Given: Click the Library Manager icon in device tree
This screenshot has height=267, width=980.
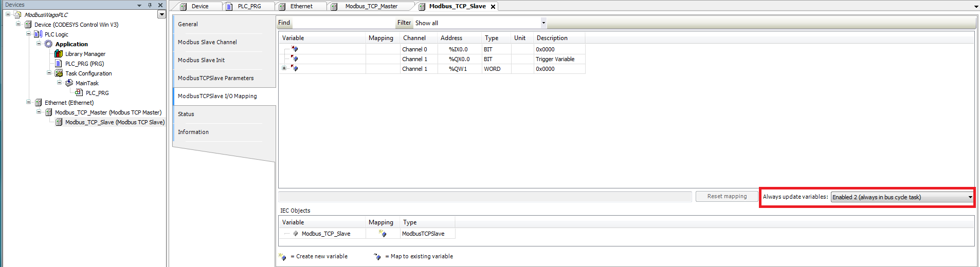Looking at the screenshot, I should click(59, 54).
